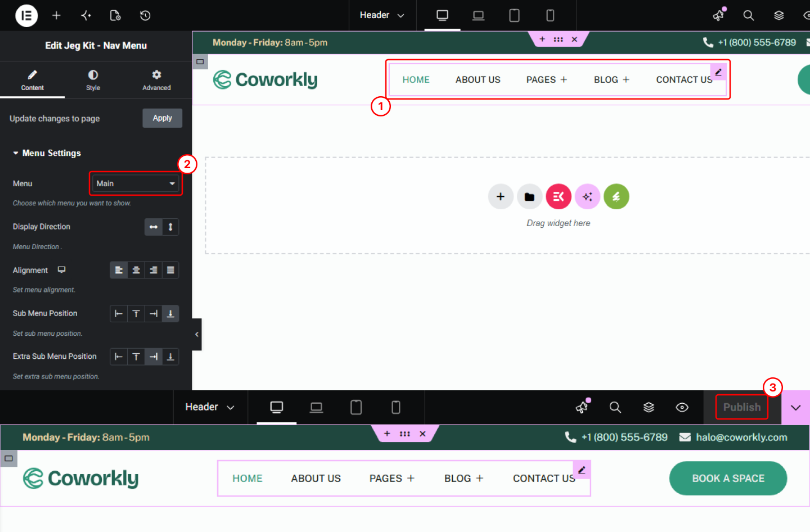This screenshot has width=810, height=532.
Task: Click the megaphone What's New icon in the Publish toolbar
Action: click(582, 407)
